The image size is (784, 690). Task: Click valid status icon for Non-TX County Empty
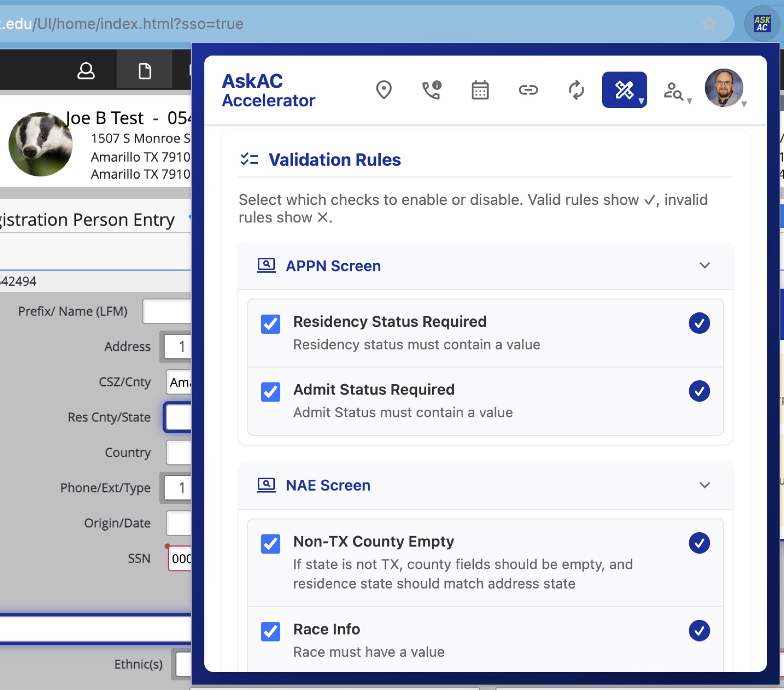tap(699, 543)
